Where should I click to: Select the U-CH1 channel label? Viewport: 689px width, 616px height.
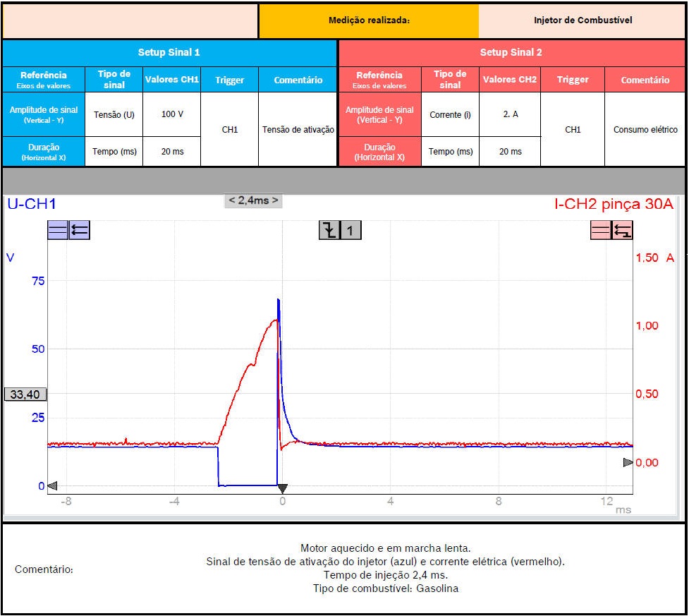tap(32, 205)
